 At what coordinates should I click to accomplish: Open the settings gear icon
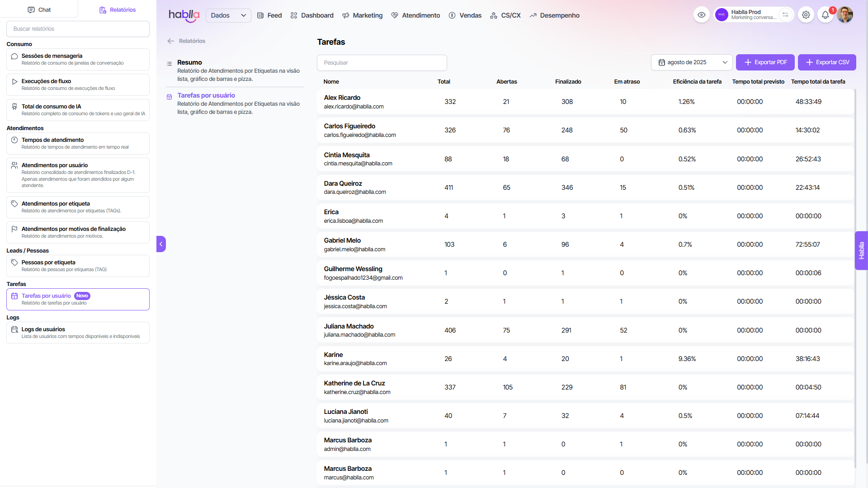tap(806, 15)
